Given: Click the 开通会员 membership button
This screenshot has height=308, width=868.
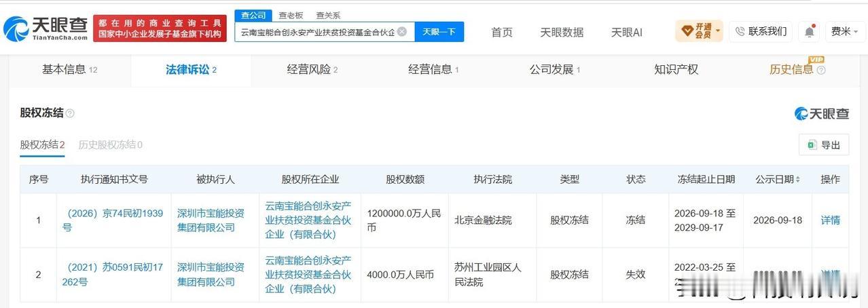Looking at the screenshot, I should [699, 31].
